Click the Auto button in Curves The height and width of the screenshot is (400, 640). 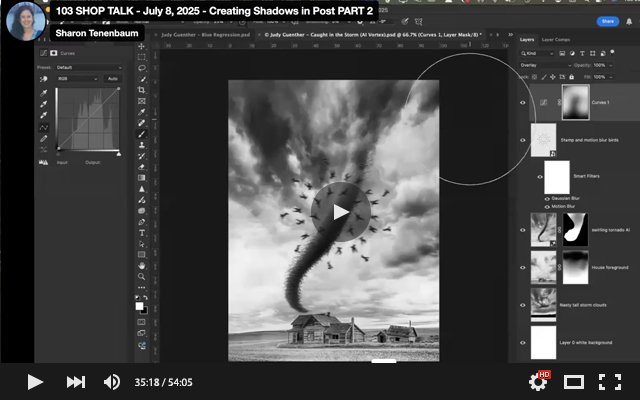pos(112,79)
